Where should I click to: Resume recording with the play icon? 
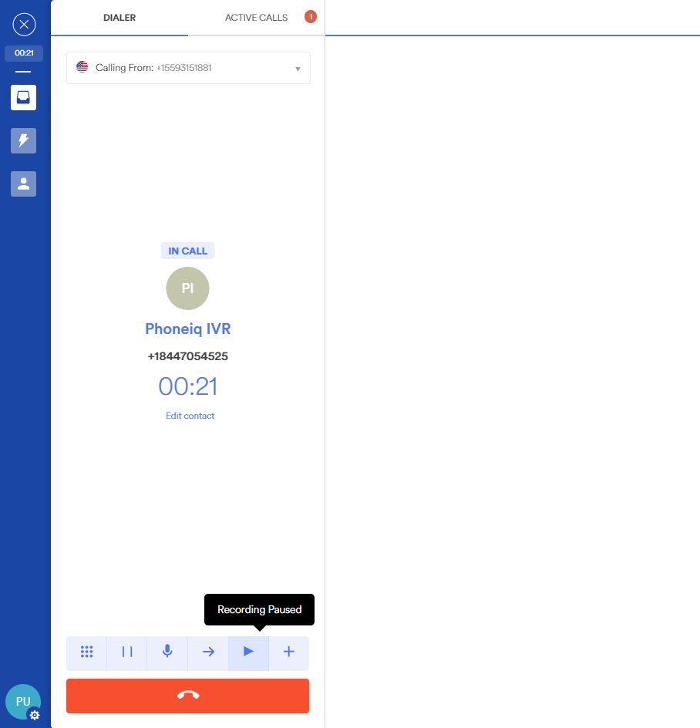(x=248, y=652)
